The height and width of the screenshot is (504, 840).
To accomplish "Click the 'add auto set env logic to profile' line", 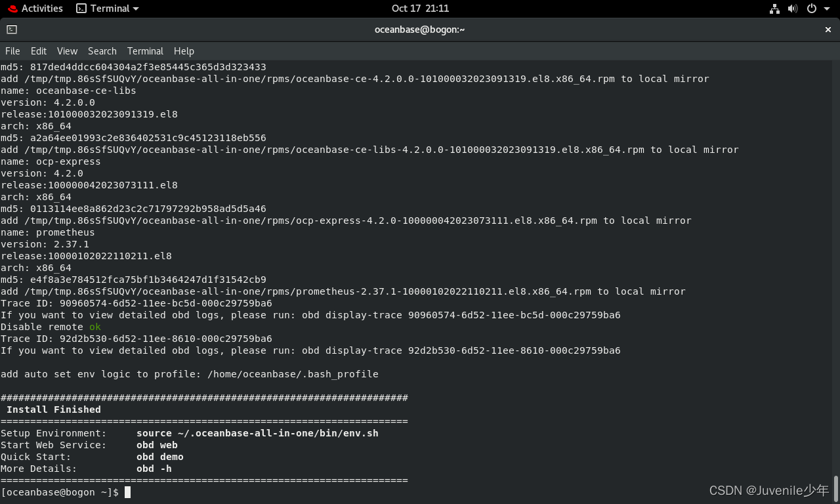I will coord(190,374).
